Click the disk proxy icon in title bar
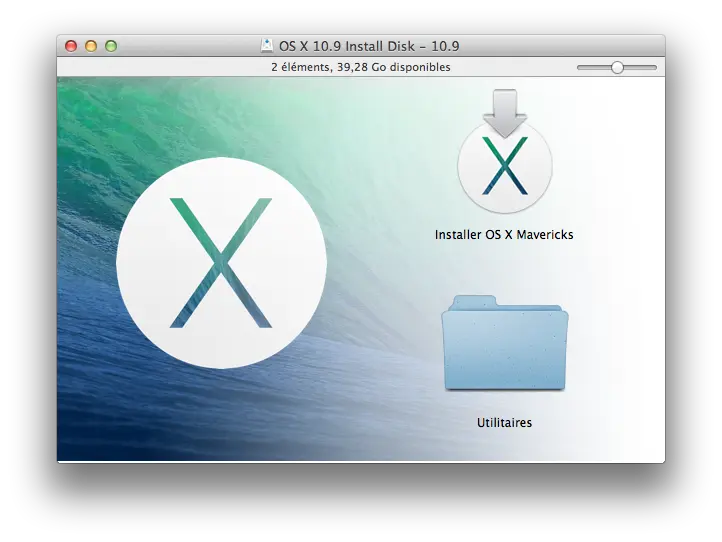Image resolution: width=722 pixels, height=542 pixels. [x=267, y=46]
